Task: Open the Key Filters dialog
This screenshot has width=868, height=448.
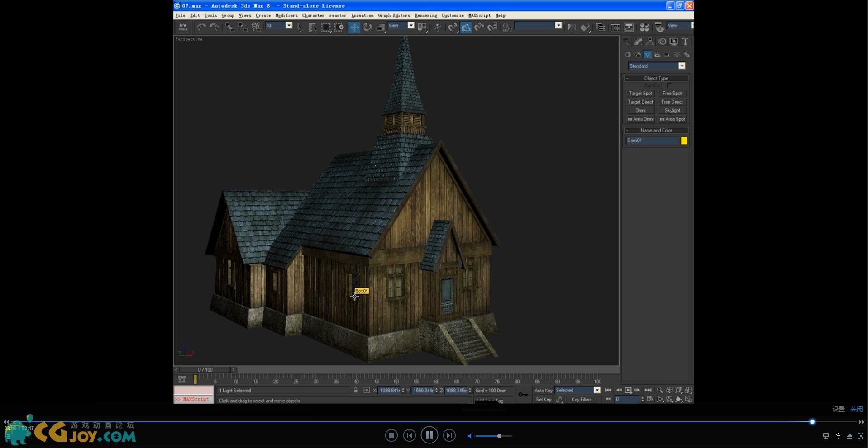Action: pos(583,400)
